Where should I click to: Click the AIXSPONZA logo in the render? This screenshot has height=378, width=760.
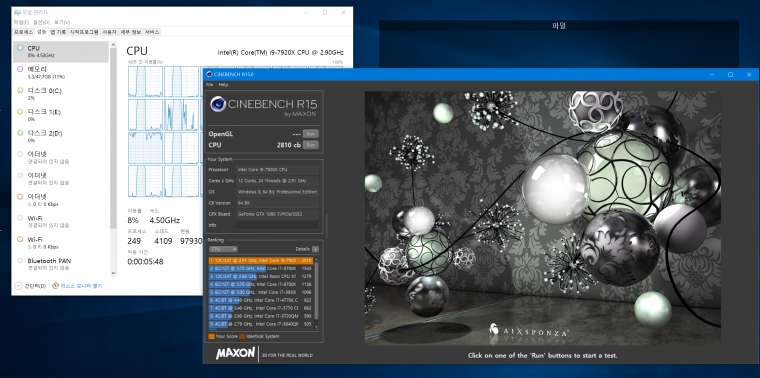tap(528, 330)
